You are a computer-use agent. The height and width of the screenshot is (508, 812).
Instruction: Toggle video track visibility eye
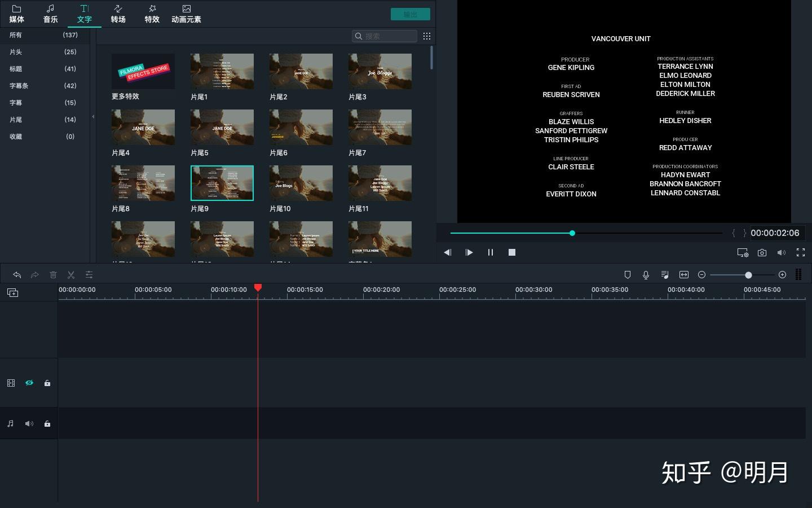(x=29, y=383)
